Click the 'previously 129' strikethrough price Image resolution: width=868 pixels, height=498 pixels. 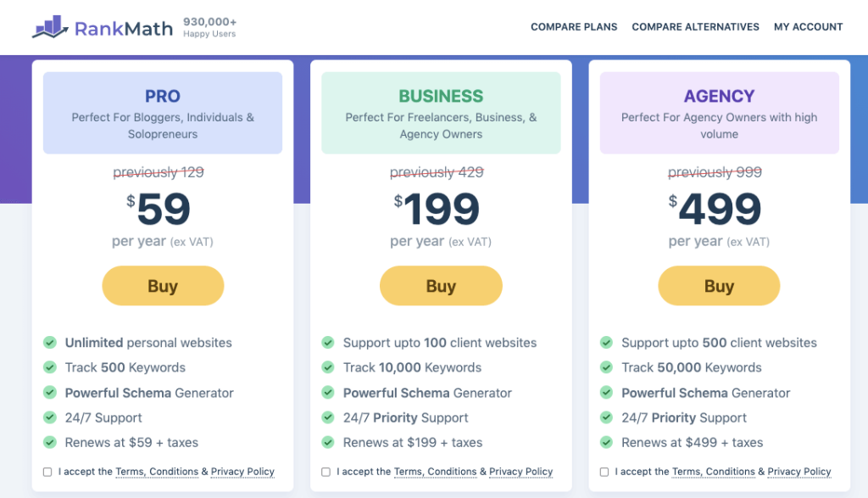159,172
